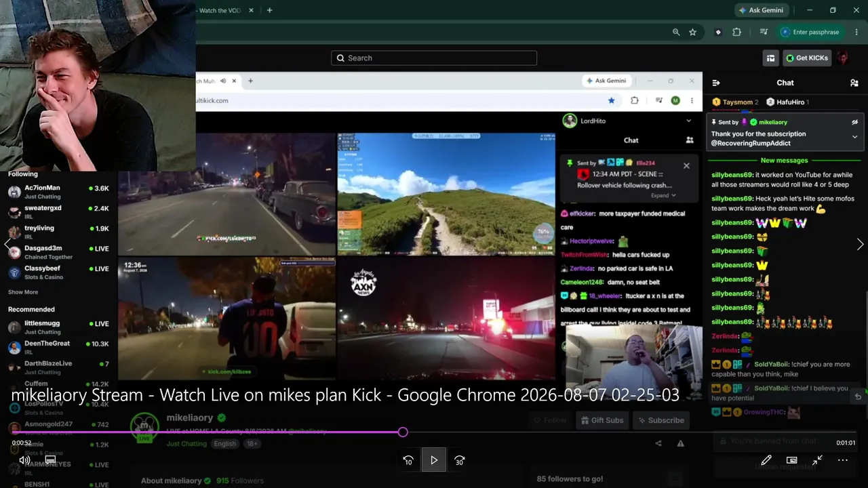Close the 'Watch the VOD' Chrome tab
868x488 pixels.
point(252,10)
